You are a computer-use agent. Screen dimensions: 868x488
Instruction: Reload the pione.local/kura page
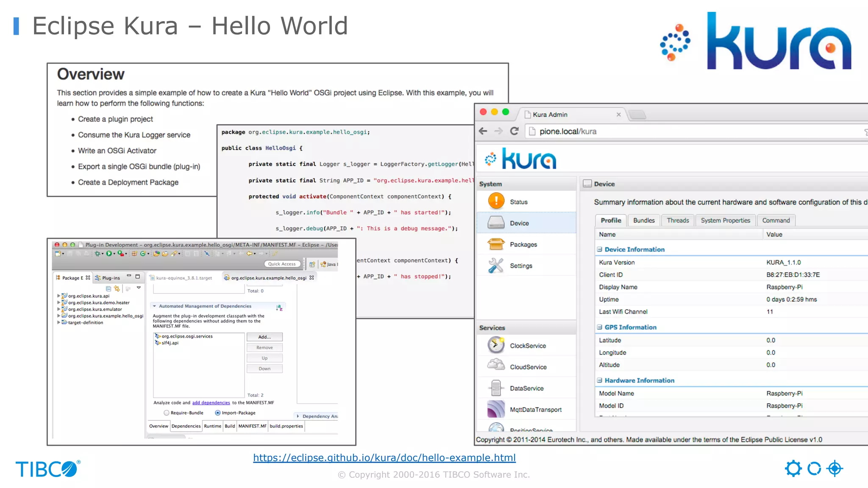click(514, 131)
